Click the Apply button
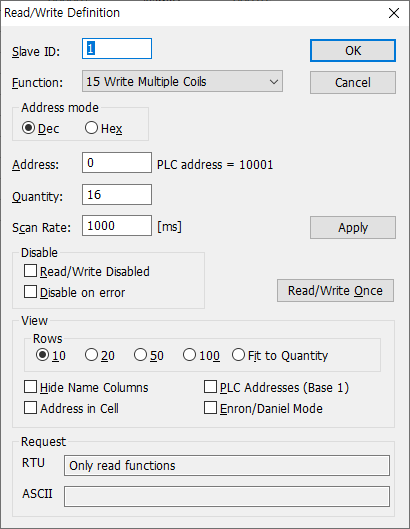The image size is (410, 529). [353, 228]
